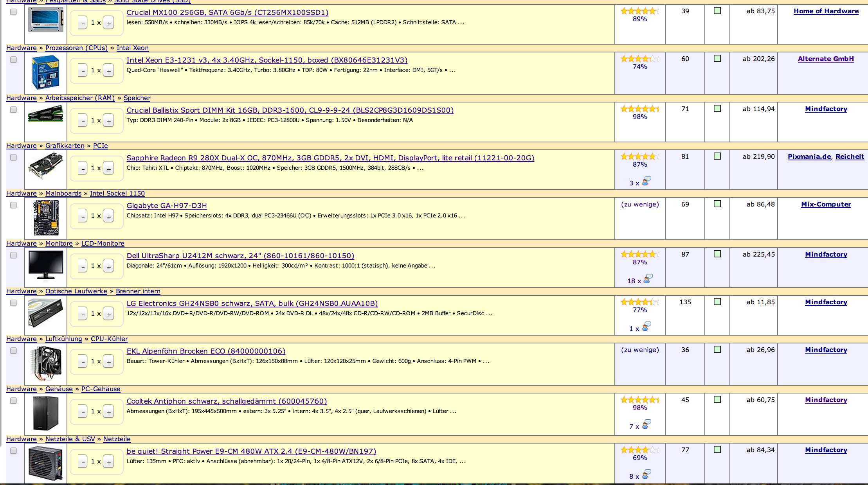Click Cooltek Antiphon case thumbnail
The image size is (868, 485).
pyautogui.click(x=46, y=413)
